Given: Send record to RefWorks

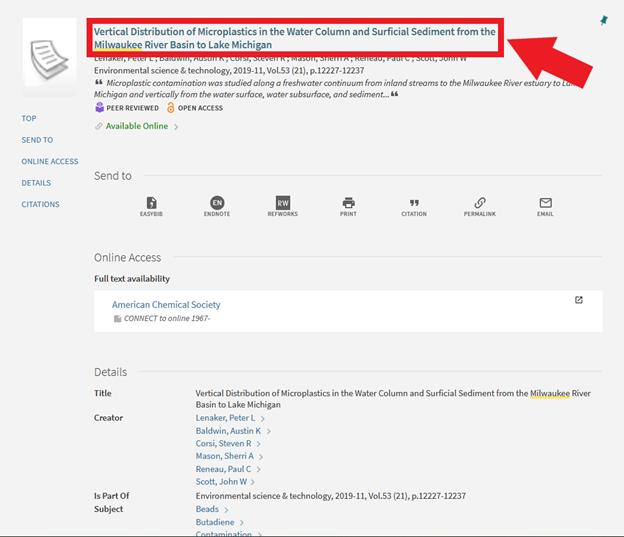Looking at the screenshot, I should [283, 203].
